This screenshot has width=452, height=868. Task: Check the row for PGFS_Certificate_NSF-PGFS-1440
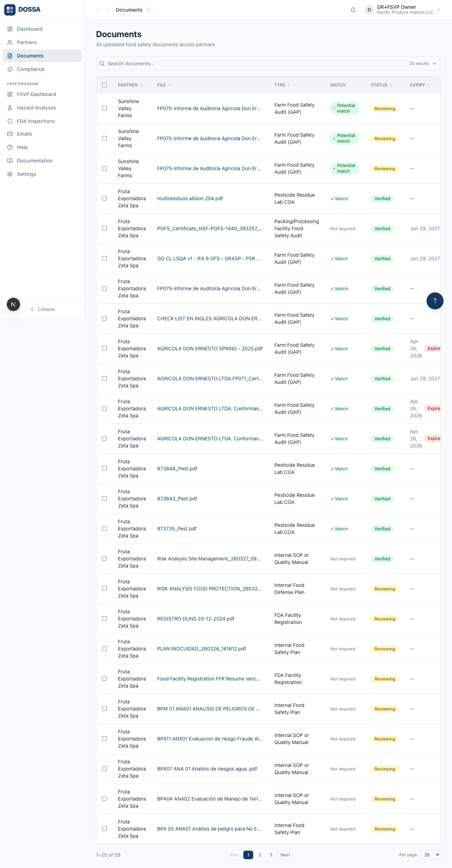pyautogui.click(x=104, y=228)
